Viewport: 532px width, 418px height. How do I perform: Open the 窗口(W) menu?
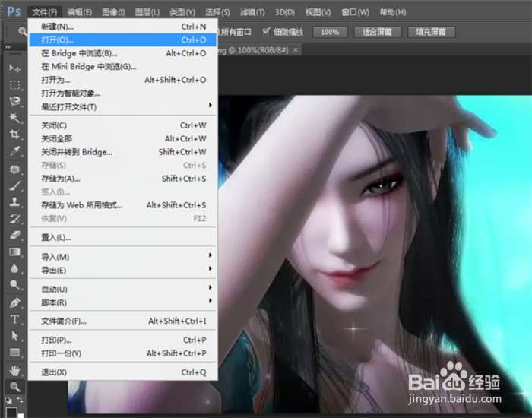355,13
